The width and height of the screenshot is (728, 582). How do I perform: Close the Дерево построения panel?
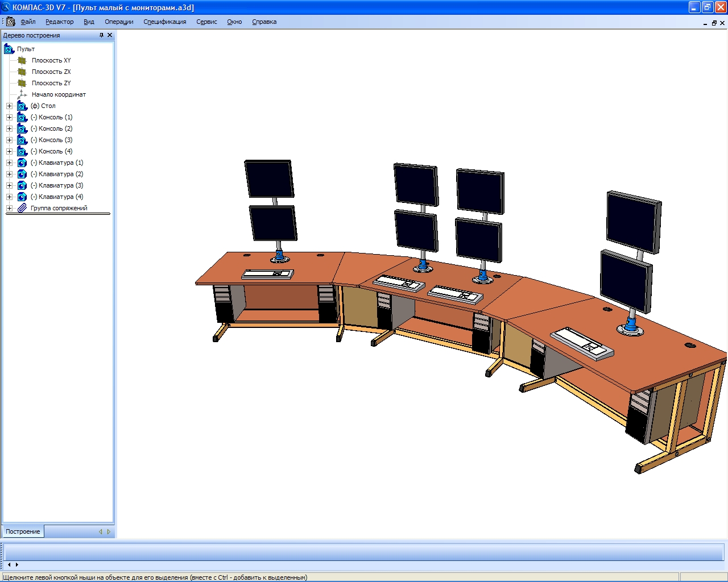click(110, 35)
